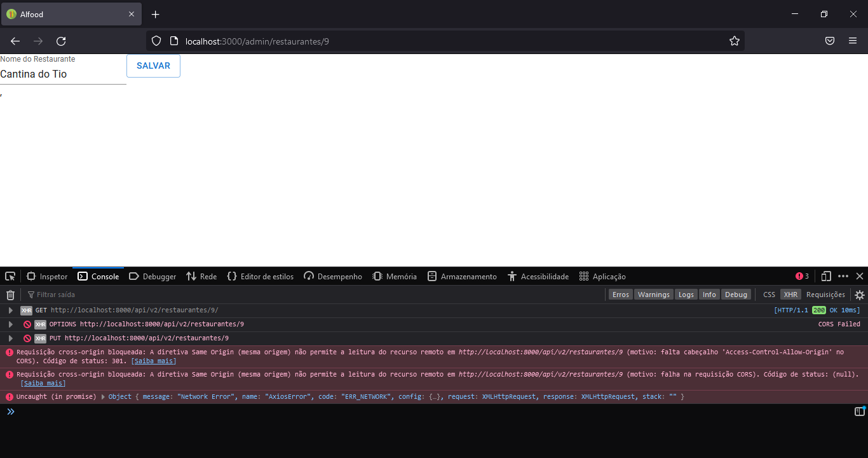The width and height of the screenshot is (868, 458).
Task: Switch to the Rede tab
Action: point(201,276)
